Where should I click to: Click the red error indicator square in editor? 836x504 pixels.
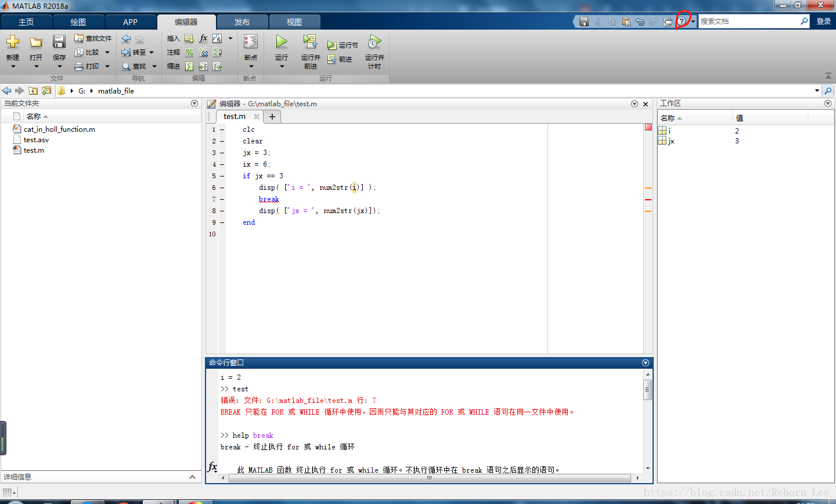coord(648,127)
